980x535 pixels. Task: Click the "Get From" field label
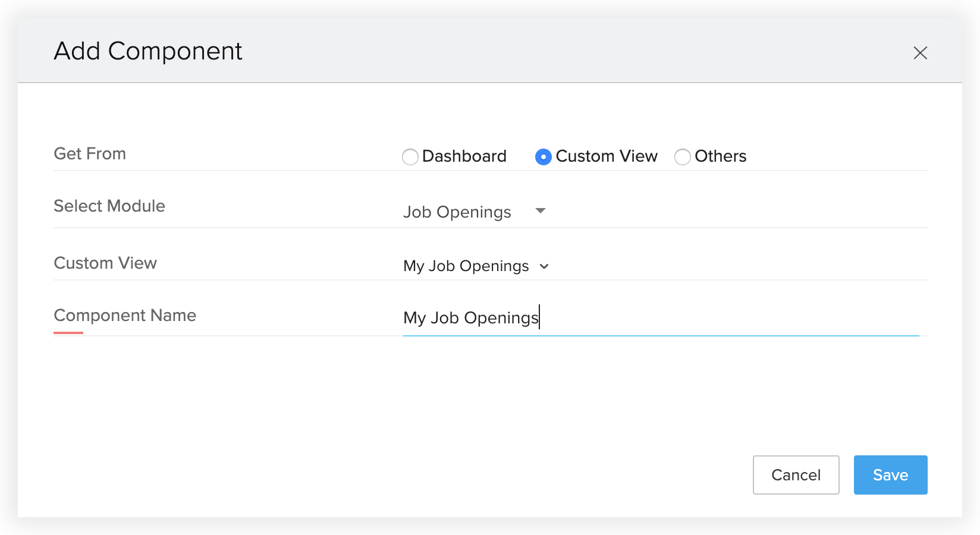coord(90,154)
